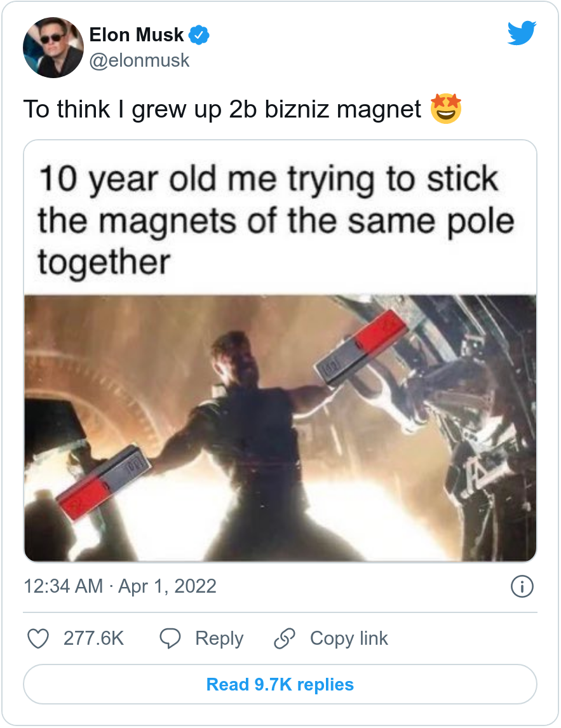Screen dimensions: 561x728
Task: Open the tweet info icon
Action: click(x=522, y=586)
